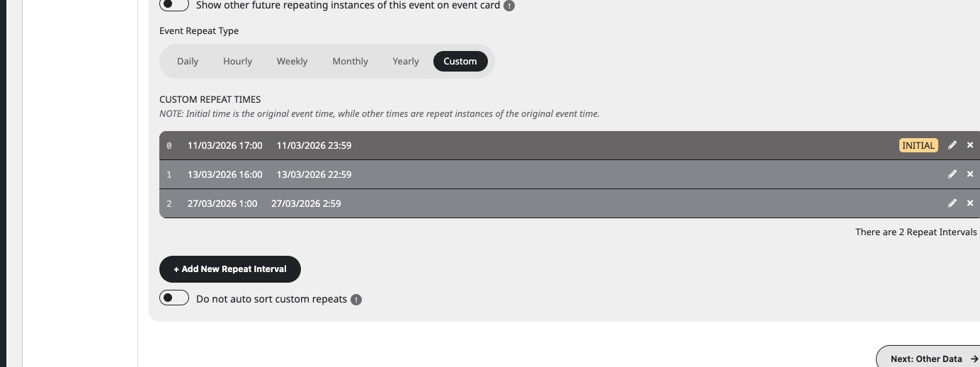
Task: Edit the 27/03/2026 repeat interval
Action: click(952, 203)
